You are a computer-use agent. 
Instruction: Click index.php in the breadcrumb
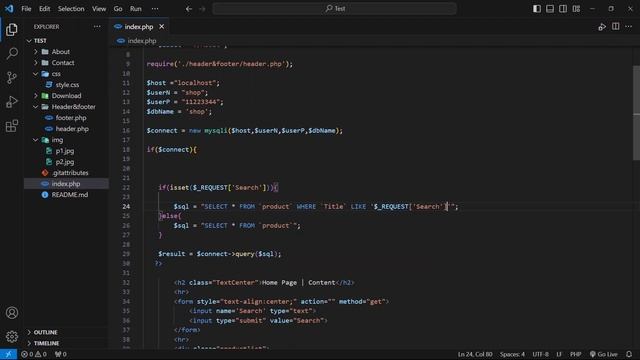point(142,41)
